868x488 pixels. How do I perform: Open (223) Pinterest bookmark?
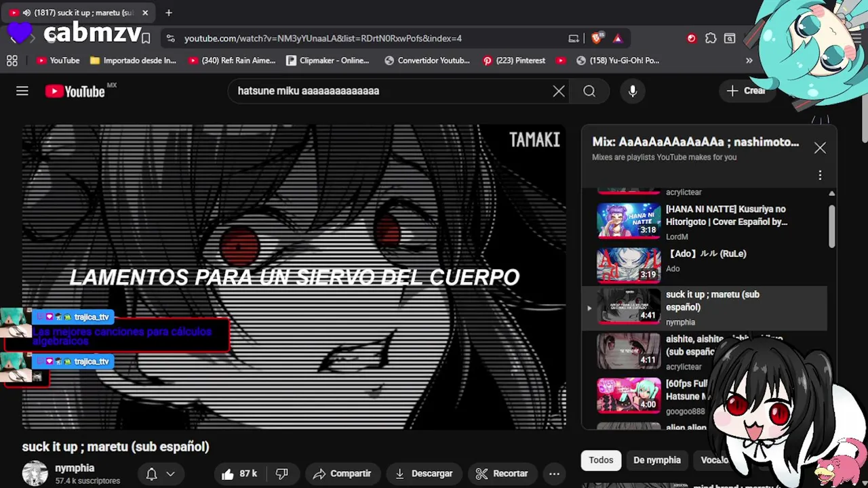(514, 60)
